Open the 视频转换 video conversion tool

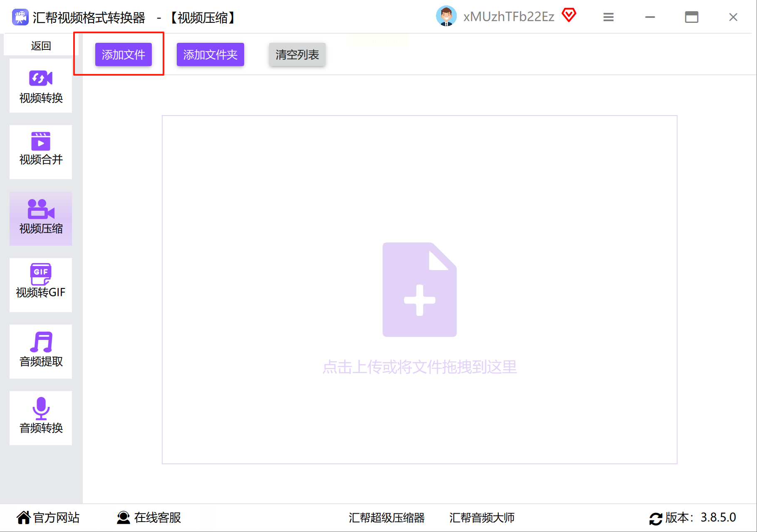41,86
